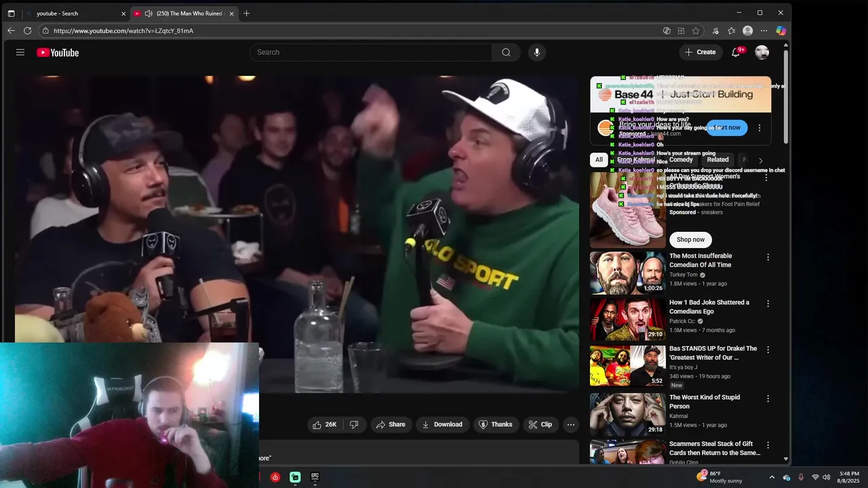Screen dimensions: 868x488
Task: Click into YouTube search field
Action: click(371, 52)
